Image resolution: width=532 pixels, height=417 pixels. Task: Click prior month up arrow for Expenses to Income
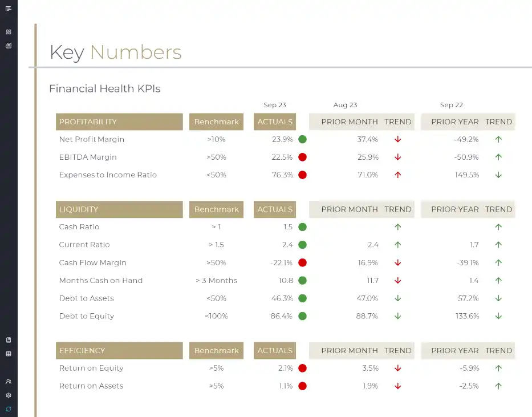click(397, 175)
